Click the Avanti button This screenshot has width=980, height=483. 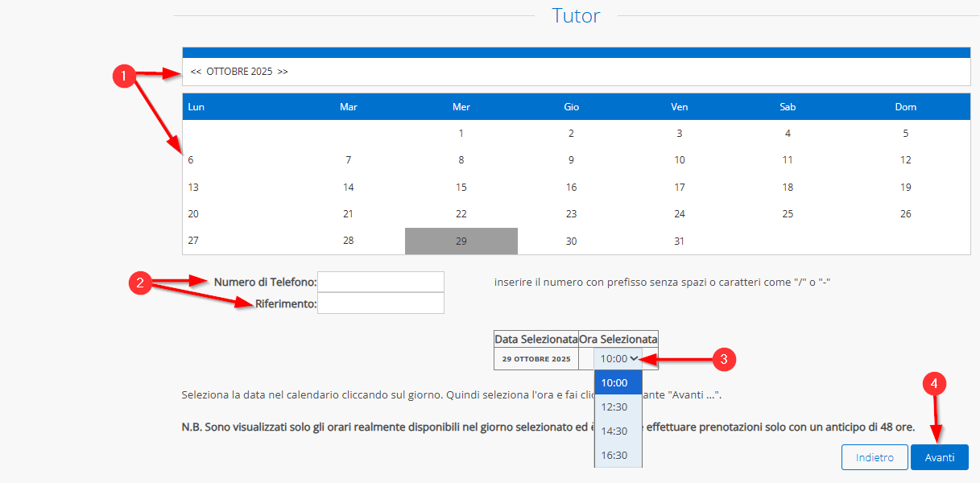coord(939,457)
